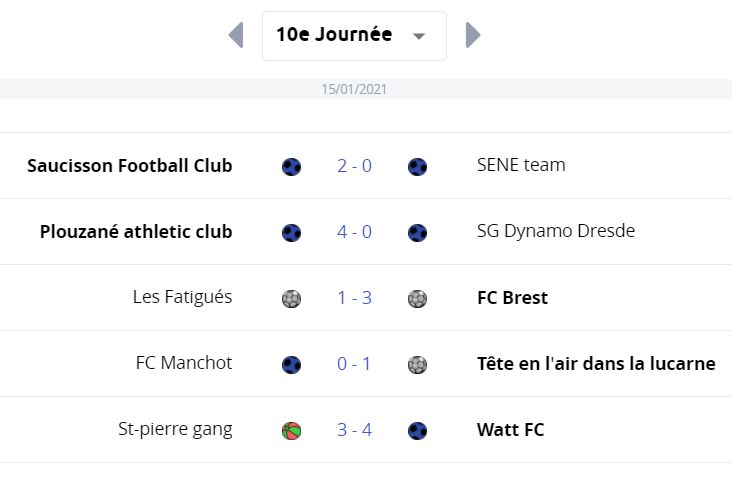Click FC Brest's grey ball icon

(x=417, y=299)
